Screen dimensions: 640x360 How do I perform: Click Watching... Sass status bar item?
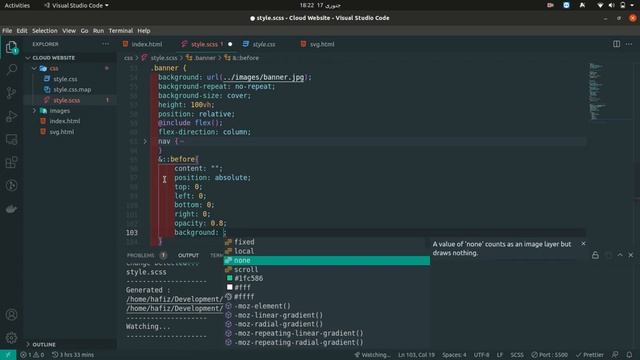tap(372, 355)
